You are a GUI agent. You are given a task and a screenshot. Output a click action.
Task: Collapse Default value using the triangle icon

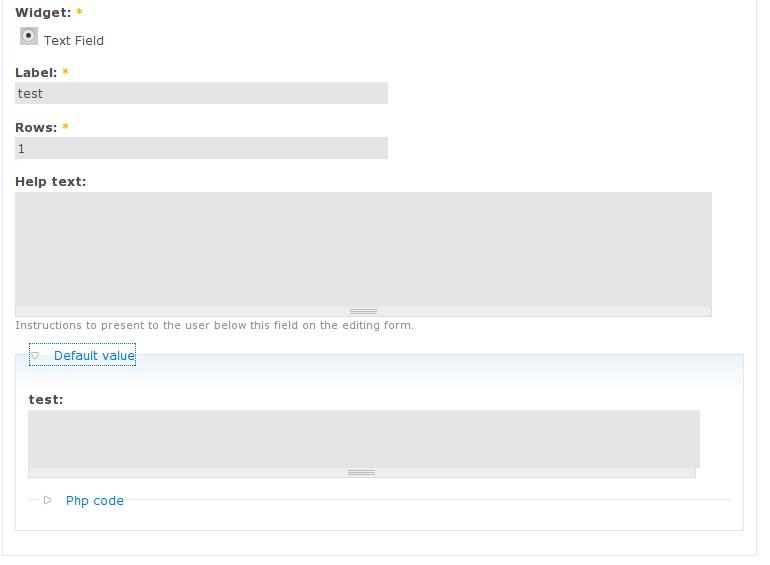tap(35, 355)
